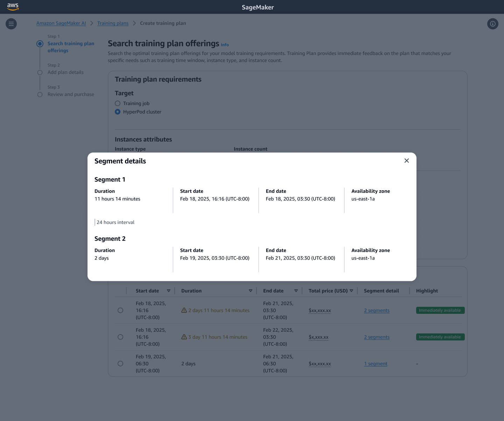Select the offering ending Feb 22, 2025, 03:30
Image resolution: width=504 pixels, height=421 pixels.
coord(120,337)
